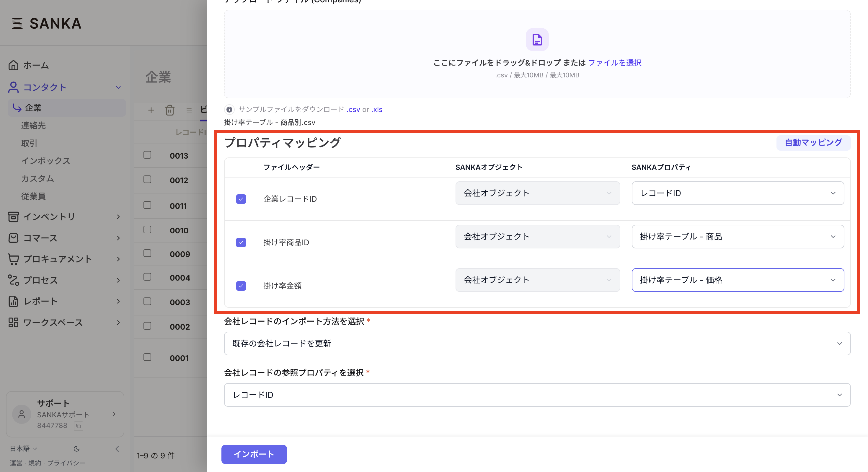The height and width of the screenshot is (472, 868).
Task: Open 既存の会社レコードを更新 import method dropdown
Action: point(537,344)
